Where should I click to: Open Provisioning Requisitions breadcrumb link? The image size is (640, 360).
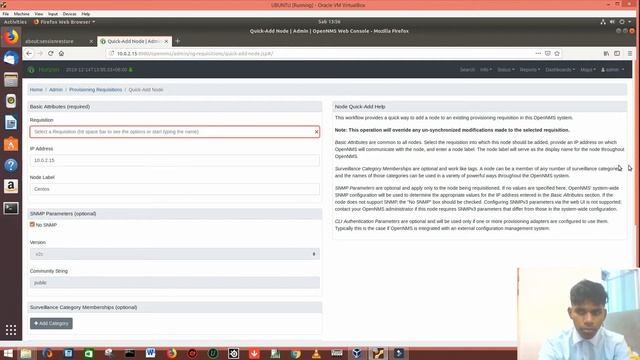[96, 90]
